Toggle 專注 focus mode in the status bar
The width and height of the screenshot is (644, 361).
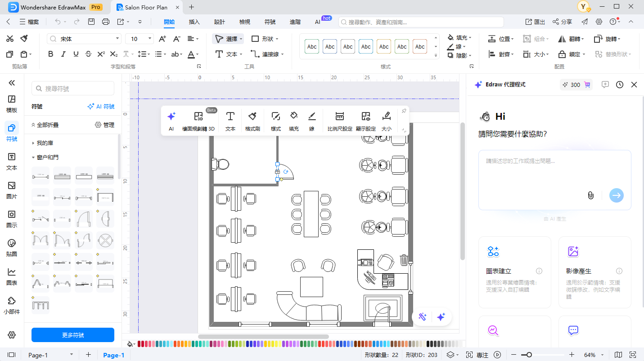point(477,355)
